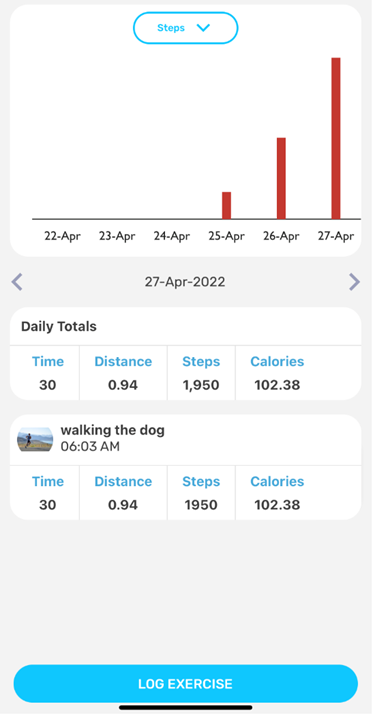This screenshot has height=717, width=375.
Task: Tap Distance column in Daily Totals
Action: click(123, 373)
